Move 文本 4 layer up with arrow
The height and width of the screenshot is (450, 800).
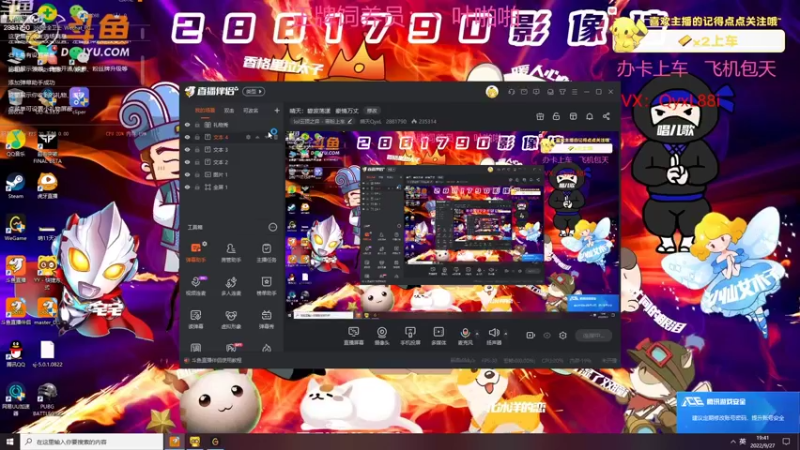[258, 137]
